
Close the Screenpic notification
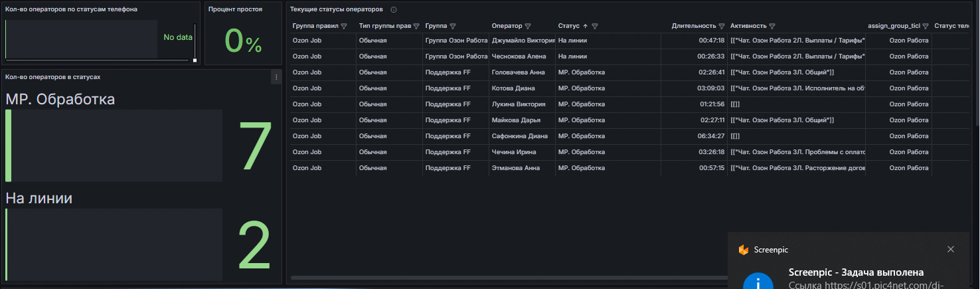[951, 249]
